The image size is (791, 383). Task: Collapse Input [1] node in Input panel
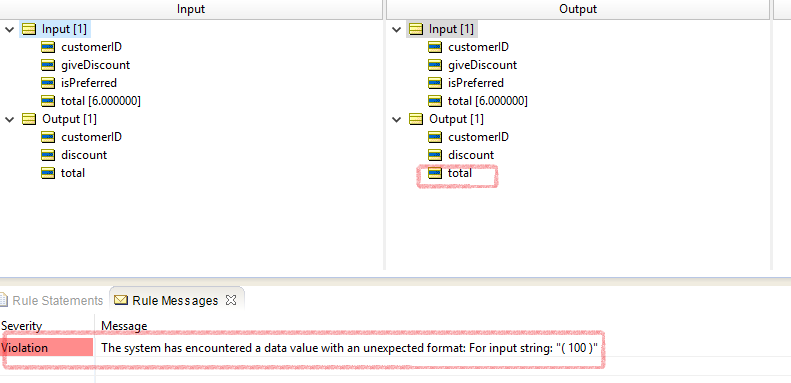[x=9, y=29]
